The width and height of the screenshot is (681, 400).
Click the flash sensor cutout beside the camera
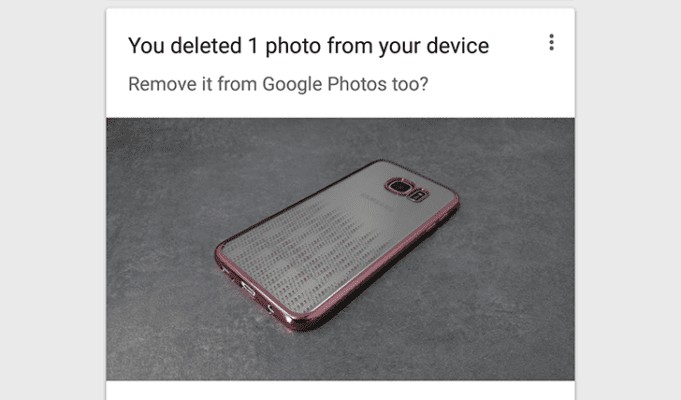point(417,195)
